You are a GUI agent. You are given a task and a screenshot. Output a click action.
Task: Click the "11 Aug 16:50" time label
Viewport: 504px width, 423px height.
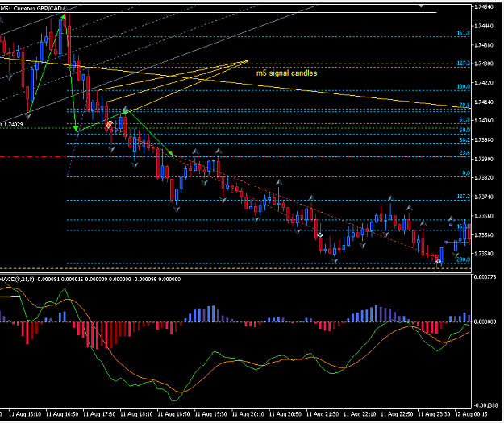point(62,414)
